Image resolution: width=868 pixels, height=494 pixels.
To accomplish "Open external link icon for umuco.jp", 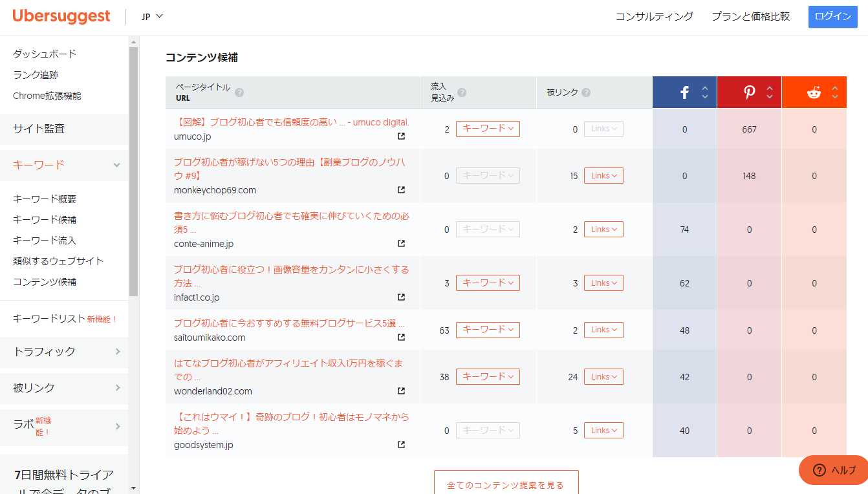I will (x=401, y=136).
